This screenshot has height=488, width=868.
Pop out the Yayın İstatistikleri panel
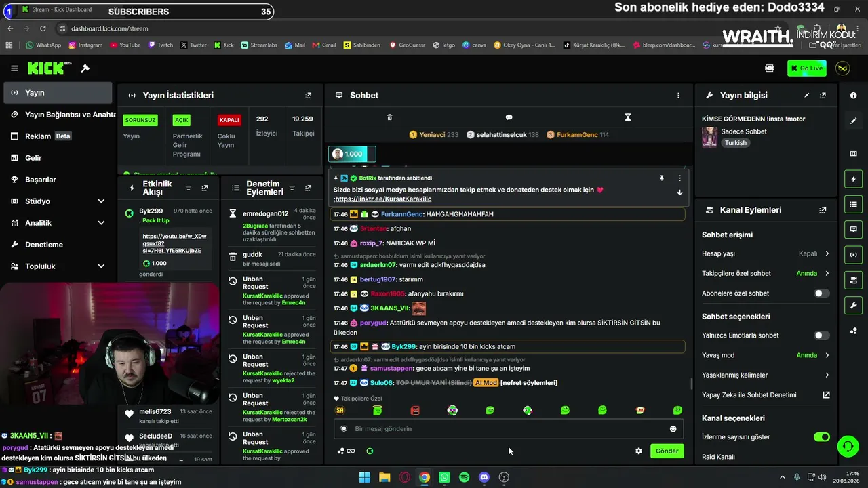coord(309,96)
